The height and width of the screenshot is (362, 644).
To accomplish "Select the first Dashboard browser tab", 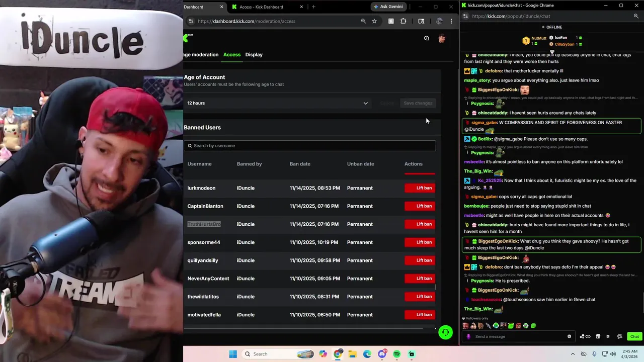I will [x=204, y=7].
